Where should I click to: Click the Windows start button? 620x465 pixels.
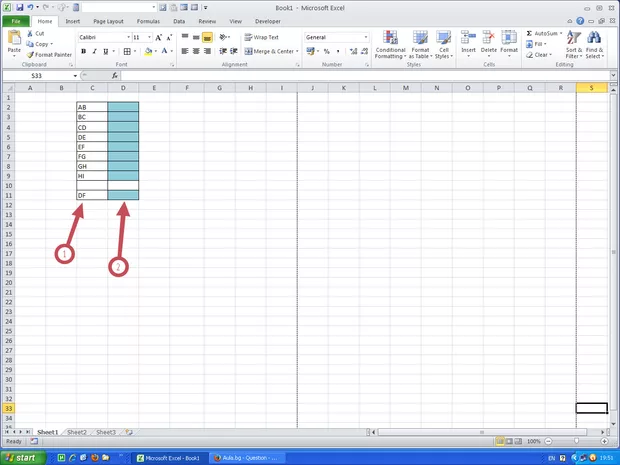coord(23,457)
